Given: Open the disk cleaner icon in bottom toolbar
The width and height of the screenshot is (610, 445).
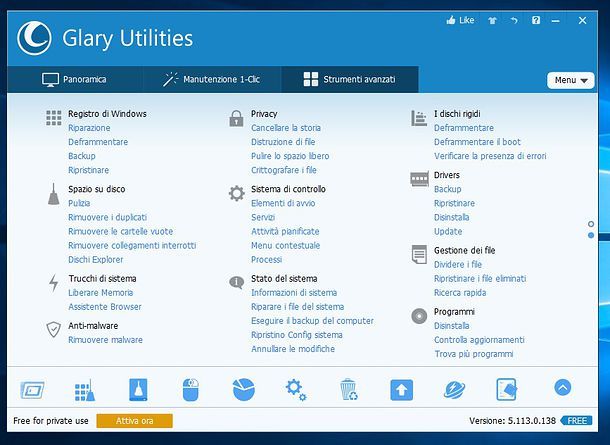Looking at the screenshot, I should coord(138,390).
